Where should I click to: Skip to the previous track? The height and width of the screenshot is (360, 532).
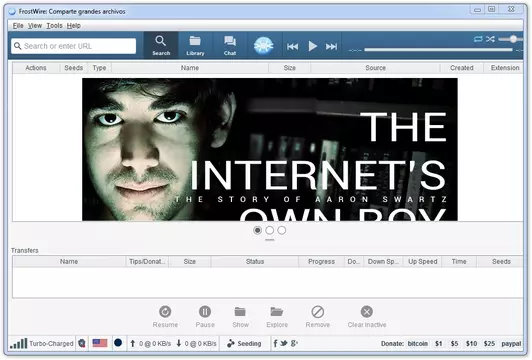(x=292, y=46)
